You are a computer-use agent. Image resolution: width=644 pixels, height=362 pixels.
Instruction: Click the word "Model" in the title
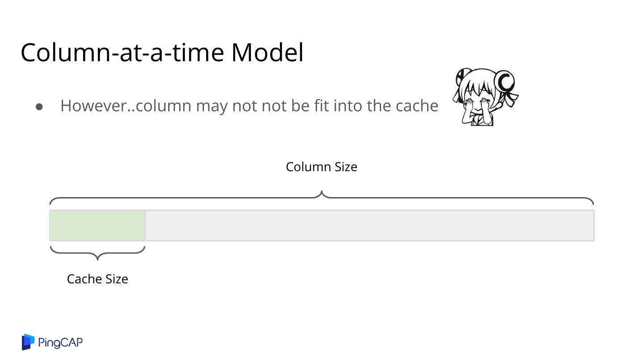coord(267,52)
